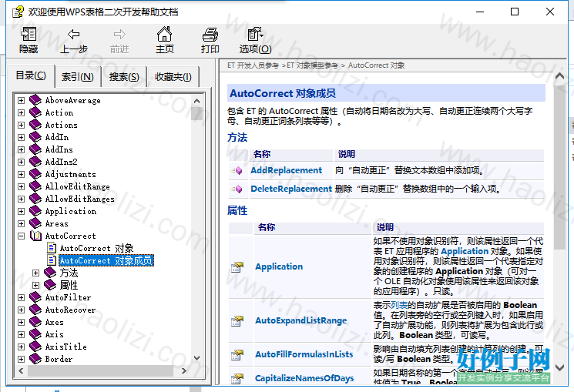The width and height of the screenshot is (574, 392).
Task: Click the content pane vertical scrollbar thumb
Action: pos(559,166)
